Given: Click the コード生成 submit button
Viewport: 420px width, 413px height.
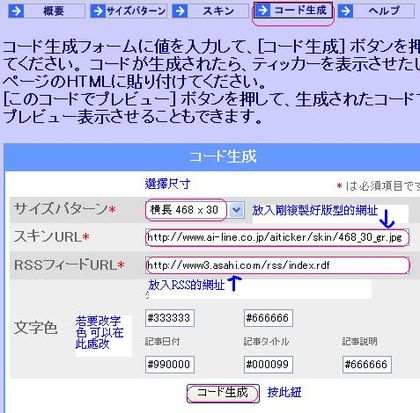Looking at the screenshot, I should pos(223,393).
